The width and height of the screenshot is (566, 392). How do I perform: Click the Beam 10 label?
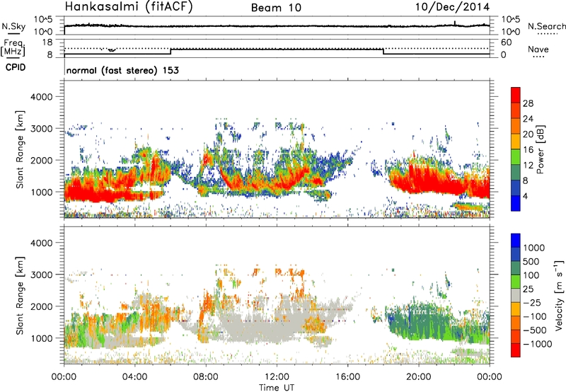276,8
